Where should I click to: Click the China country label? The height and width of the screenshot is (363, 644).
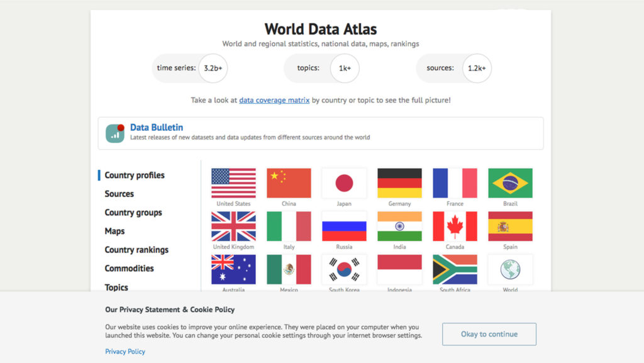coord(289,204)
